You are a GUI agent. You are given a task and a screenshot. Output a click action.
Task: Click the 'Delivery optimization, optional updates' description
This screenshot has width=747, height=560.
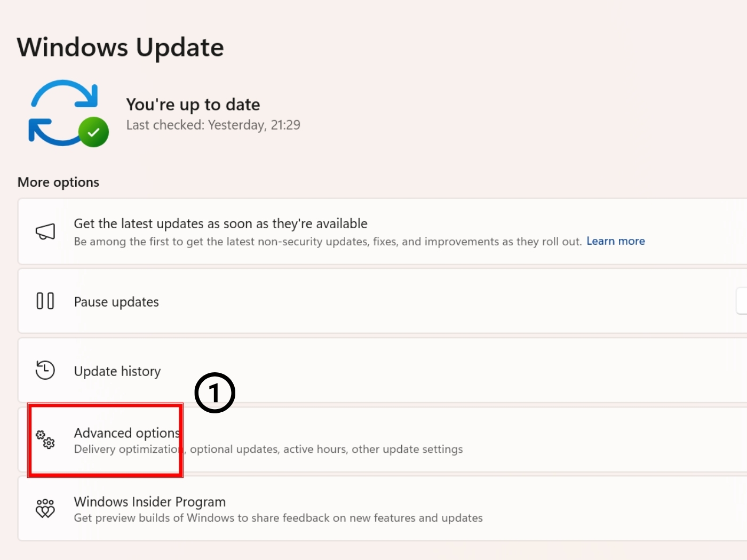[268, 449]
